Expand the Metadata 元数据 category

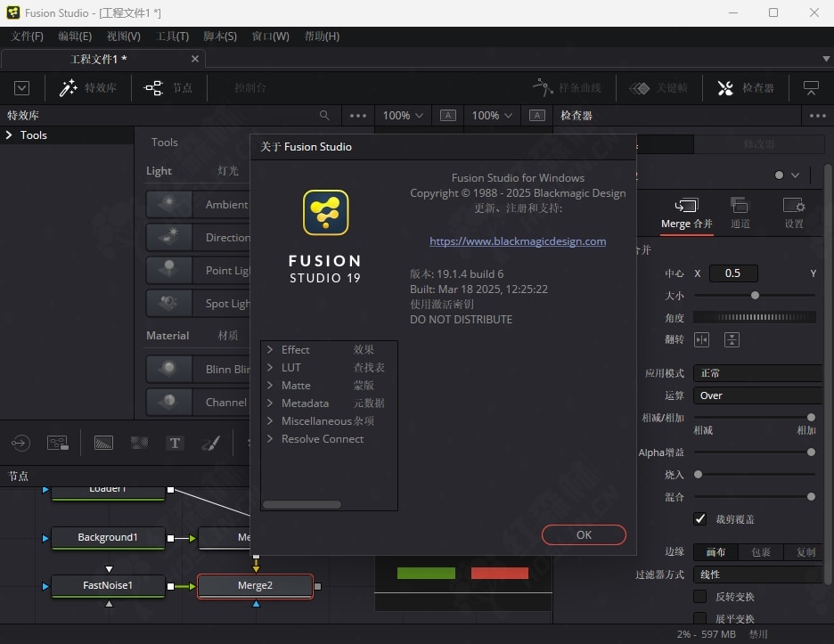coord(270,404)
